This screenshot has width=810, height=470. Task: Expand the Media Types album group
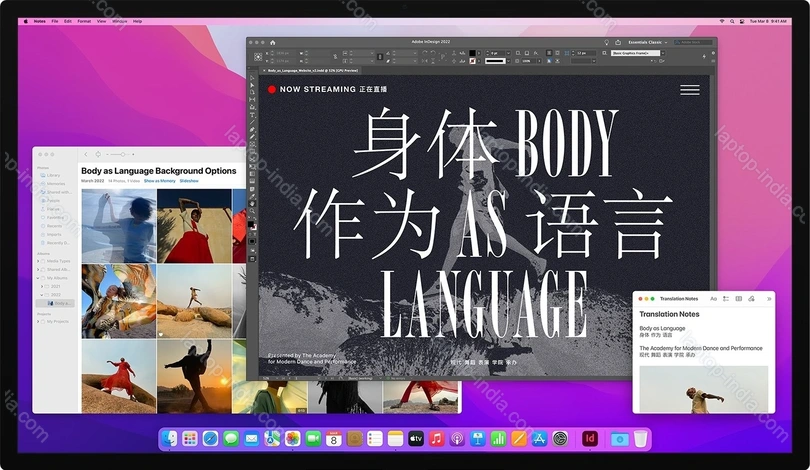[x=39, y=262]
